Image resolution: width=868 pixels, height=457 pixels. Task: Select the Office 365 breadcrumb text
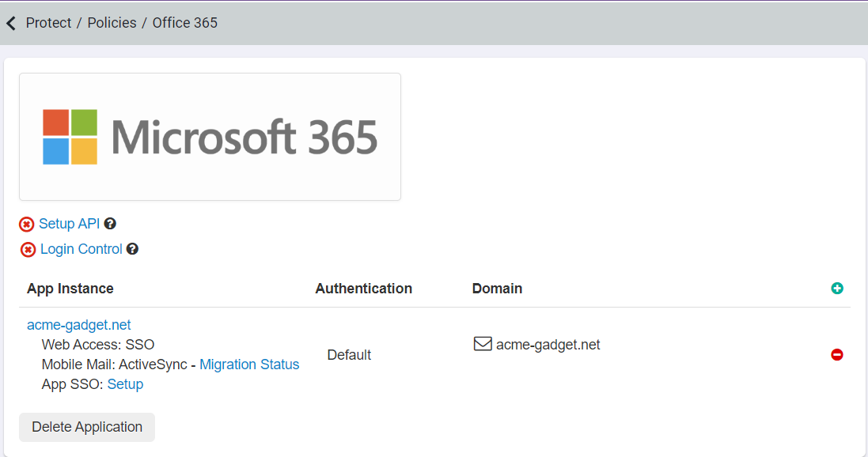185,23
